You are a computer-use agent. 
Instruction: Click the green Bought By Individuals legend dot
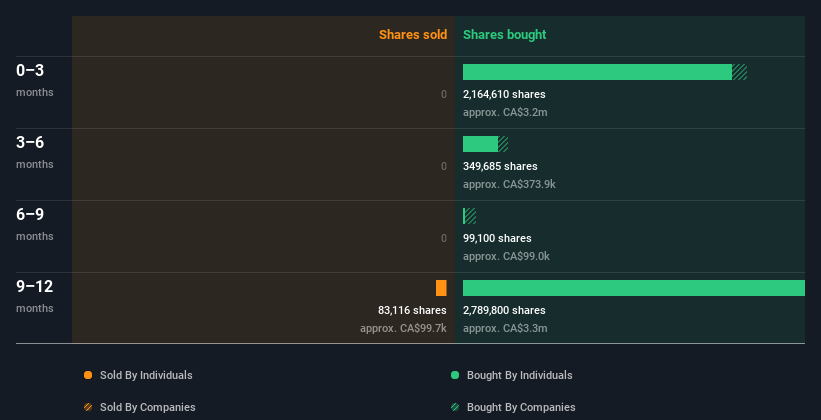click(455, 375)
